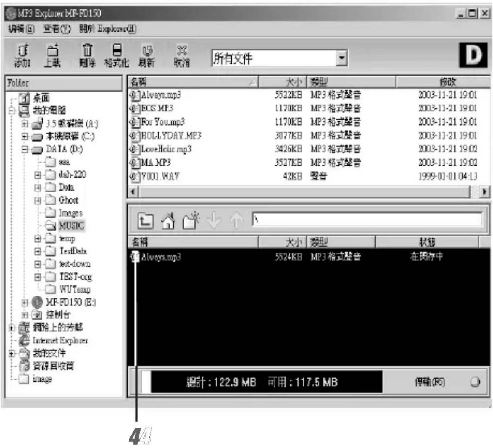The image size is (493, 448).
Task: Click the audio file icon beside V001.WAV
Action: 134,176
